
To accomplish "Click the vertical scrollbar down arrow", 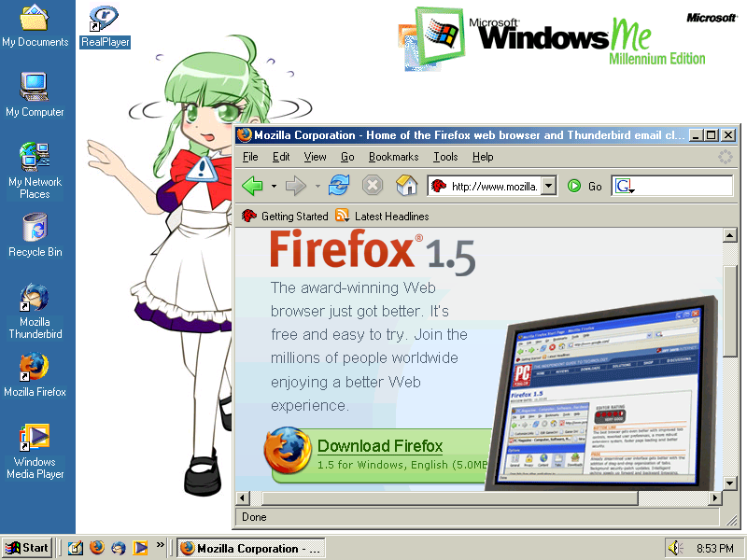I will point(730,483).
